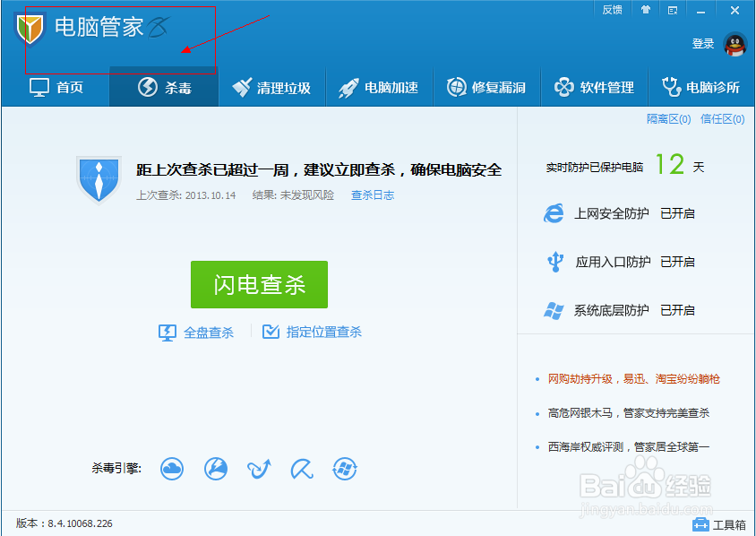Screen dimensions: 756x536
Task: Go to the 电脑加速 tab
Action: point(380,87)
